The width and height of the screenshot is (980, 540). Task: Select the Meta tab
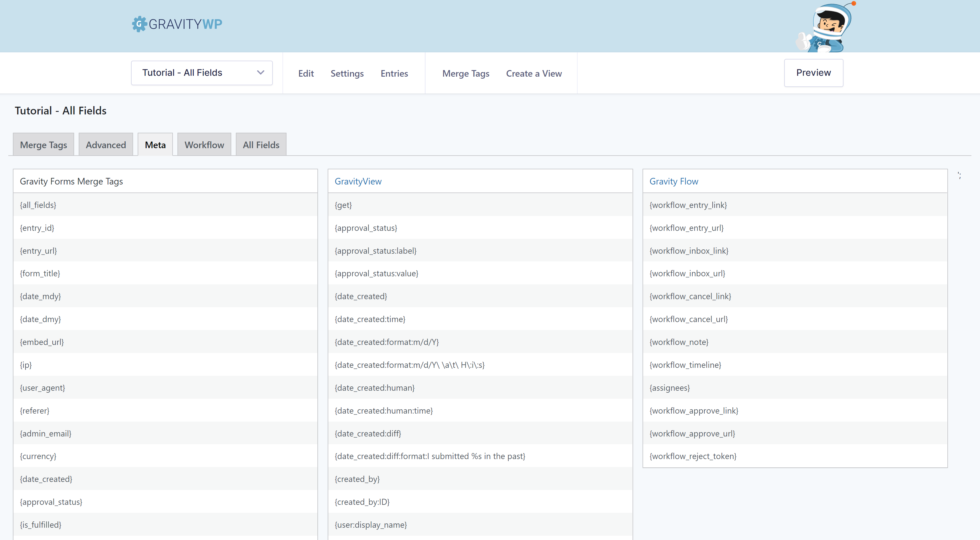click(155, 144)
